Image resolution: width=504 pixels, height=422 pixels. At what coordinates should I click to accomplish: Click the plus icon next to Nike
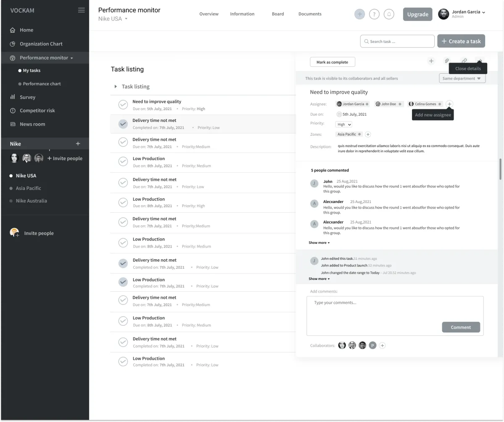(x=78, y=144)
